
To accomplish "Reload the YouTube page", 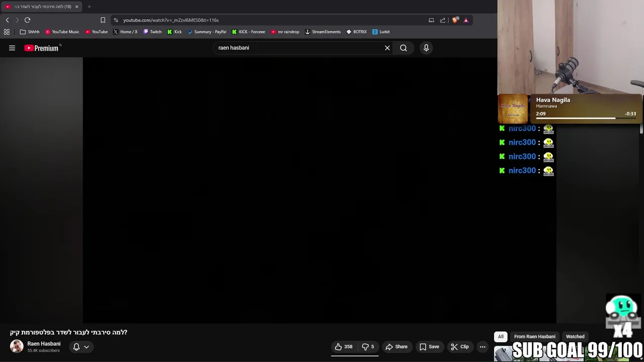I will [x=28, y=20].
